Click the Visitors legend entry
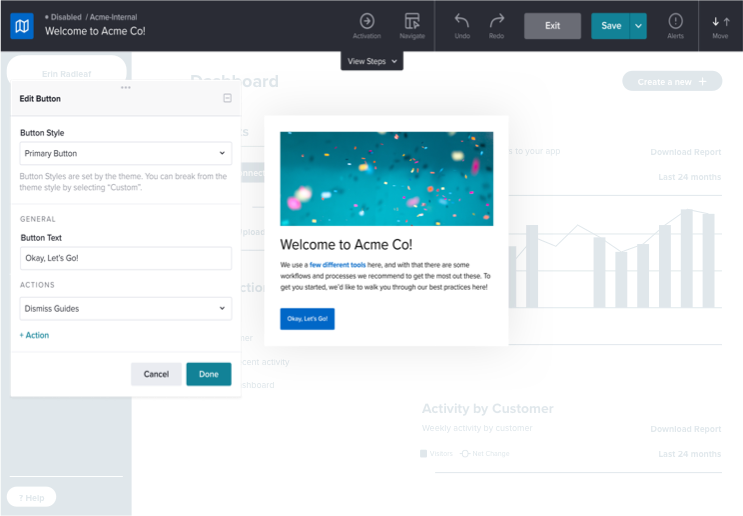 [436, 453]
